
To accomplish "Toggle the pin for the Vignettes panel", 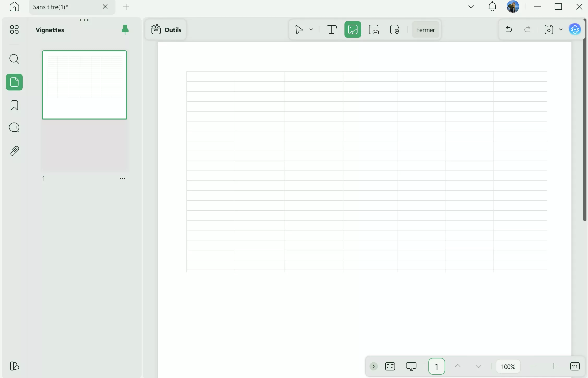I will tap(125, 29).
